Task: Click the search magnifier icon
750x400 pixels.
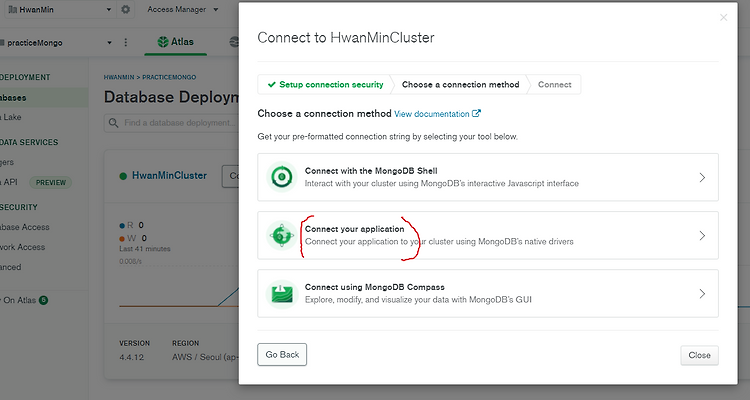Action: point(113,123)
